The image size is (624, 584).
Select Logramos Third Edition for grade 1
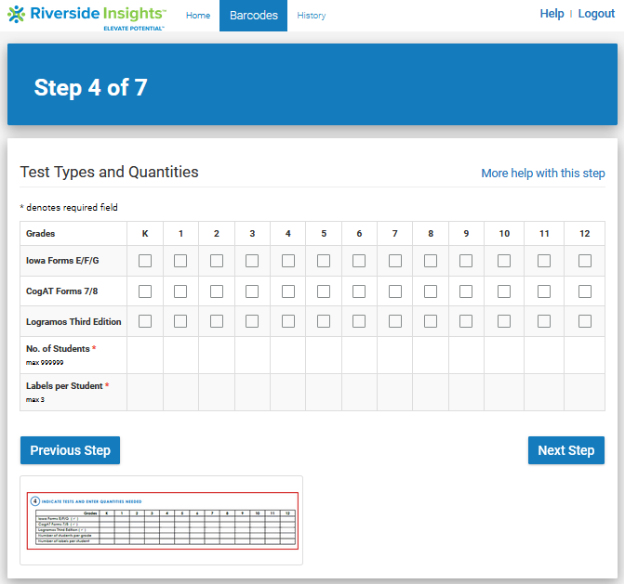(x=180, y=321)
